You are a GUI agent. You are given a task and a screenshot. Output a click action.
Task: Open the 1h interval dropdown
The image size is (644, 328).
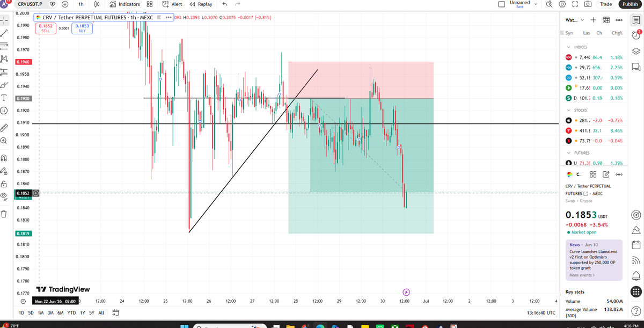[81, 4]
